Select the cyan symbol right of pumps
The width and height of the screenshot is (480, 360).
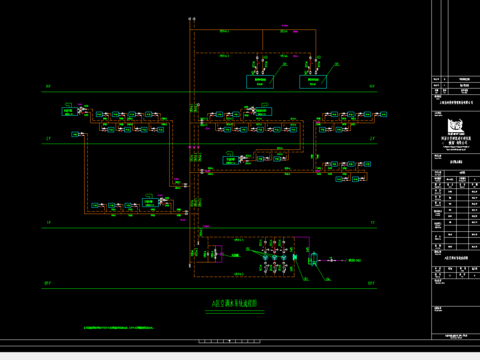tap(295, 257)
